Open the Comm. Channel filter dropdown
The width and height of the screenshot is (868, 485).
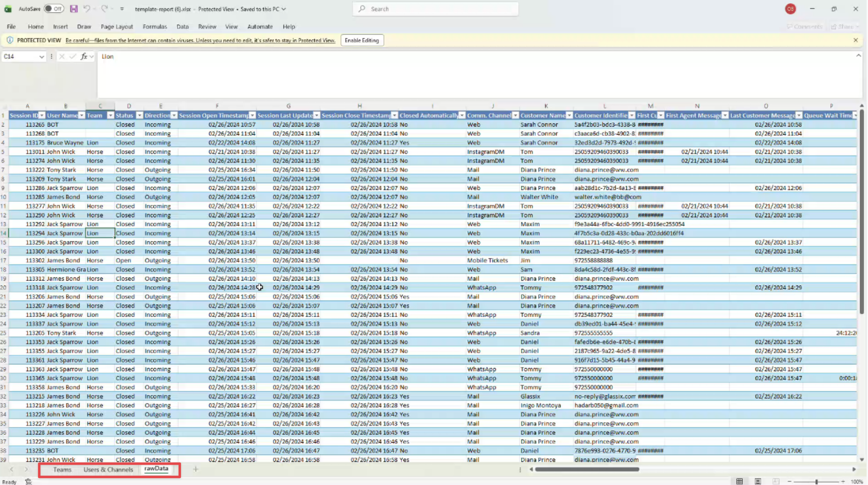pos(515,116)
